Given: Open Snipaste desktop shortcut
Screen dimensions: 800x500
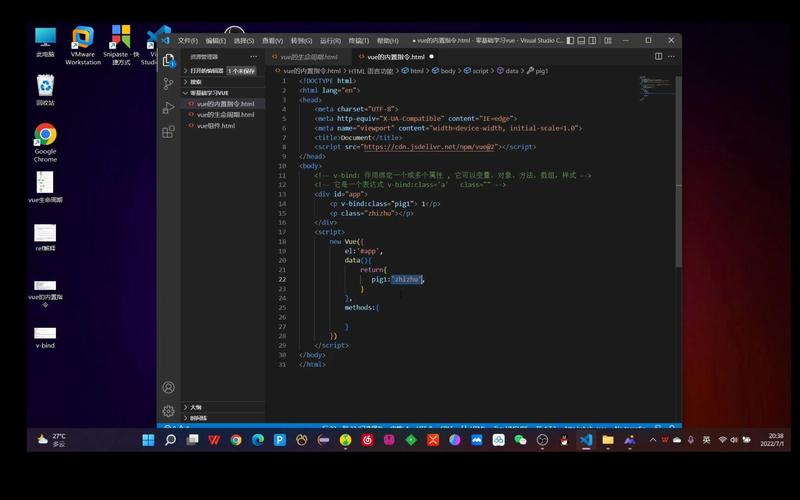Looking at the screenshot, I should click(x=121, y=46).
